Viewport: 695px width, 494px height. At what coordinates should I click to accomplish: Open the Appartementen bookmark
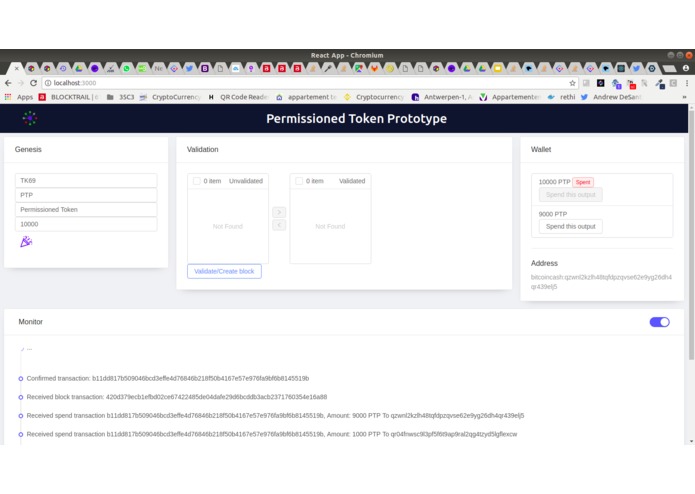[510, 97]
